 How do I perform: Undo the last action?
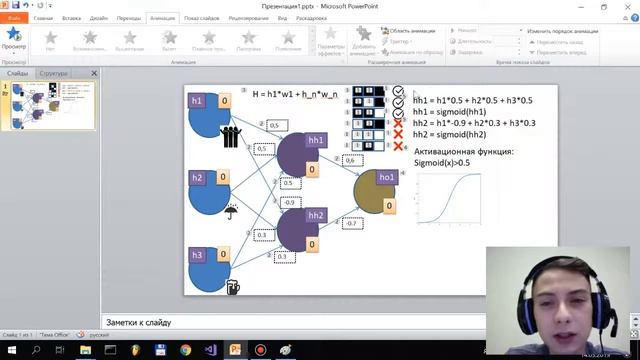pyautogui.click(x=26, y=5)
